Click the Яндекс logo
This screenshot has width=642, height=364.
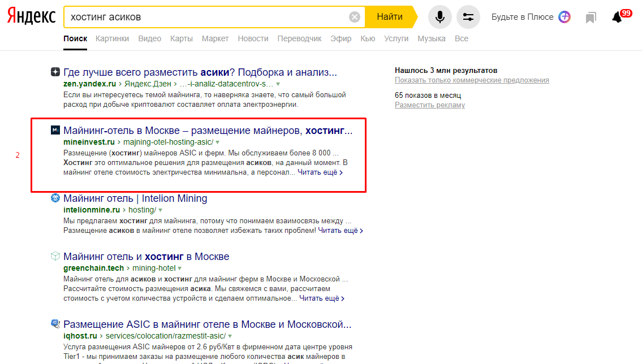click(x=31, y=16)
